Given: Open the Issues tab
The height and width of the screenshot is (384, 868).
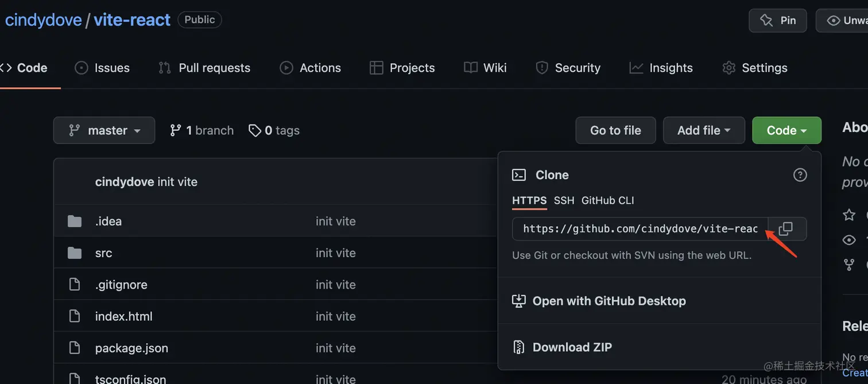Looking at the screenshot, I should [x=102, y=68].
